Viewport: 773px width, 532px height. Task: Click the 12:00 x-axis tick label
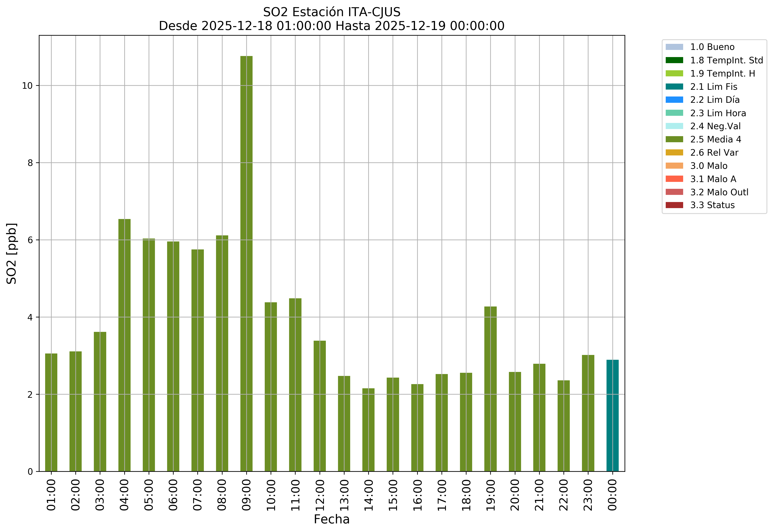click(320, 495)
